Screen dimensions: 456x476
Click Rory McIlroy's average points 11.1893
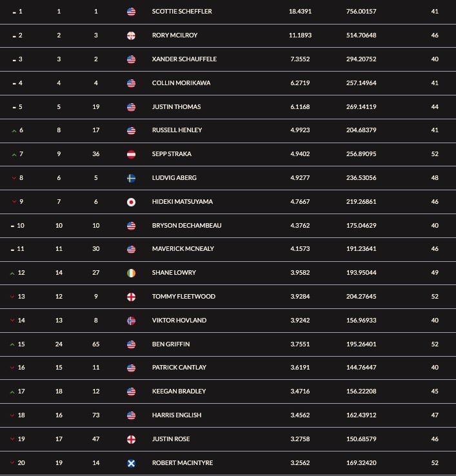click(301, 35)
